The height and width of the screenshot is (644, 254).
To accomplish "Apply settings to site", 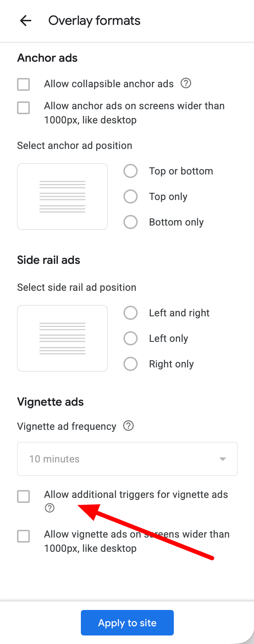I will [x=127, y=622].
